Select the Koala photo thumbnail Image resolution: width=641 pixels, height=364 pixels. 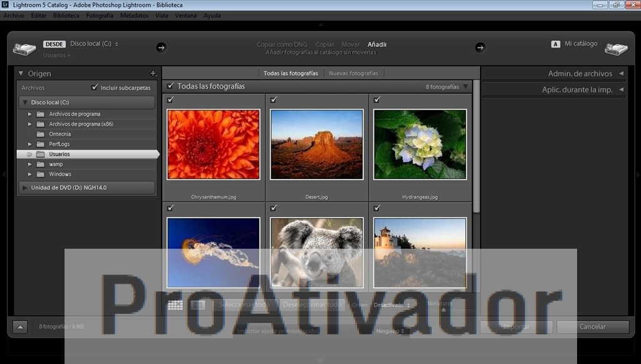[x=316, y=252]
